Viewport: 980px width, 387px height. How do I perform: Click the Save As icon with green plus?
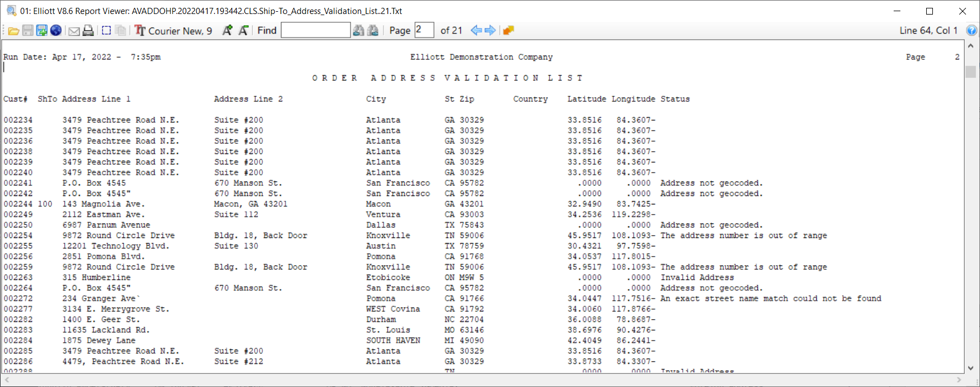click(41, 30)
